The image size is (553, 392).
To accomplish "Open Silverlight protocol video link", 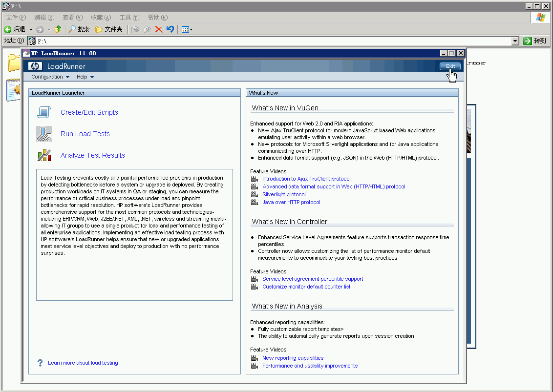I will tap(284, 194).
